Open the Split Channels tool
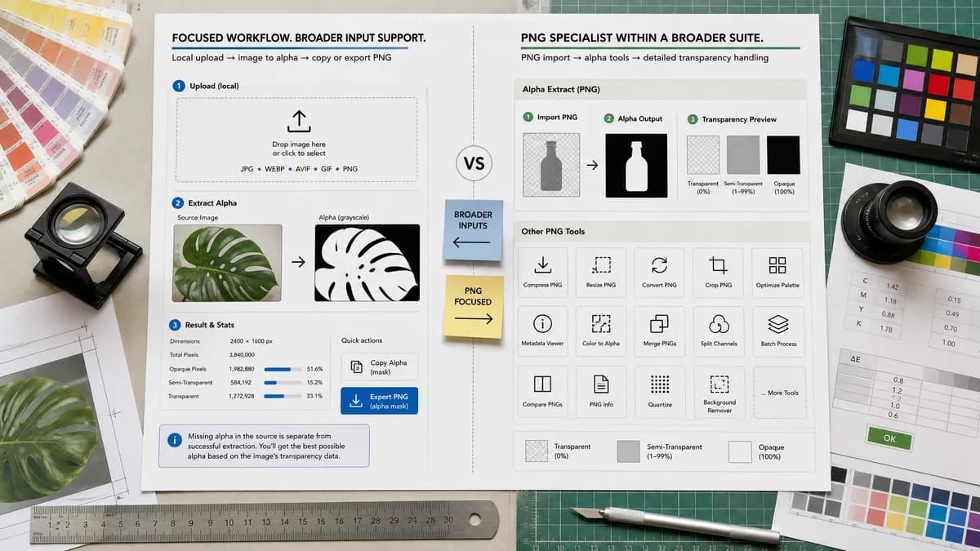Image resolution: width=980 pixels, height=551 pixels. (x=718, y=331)
